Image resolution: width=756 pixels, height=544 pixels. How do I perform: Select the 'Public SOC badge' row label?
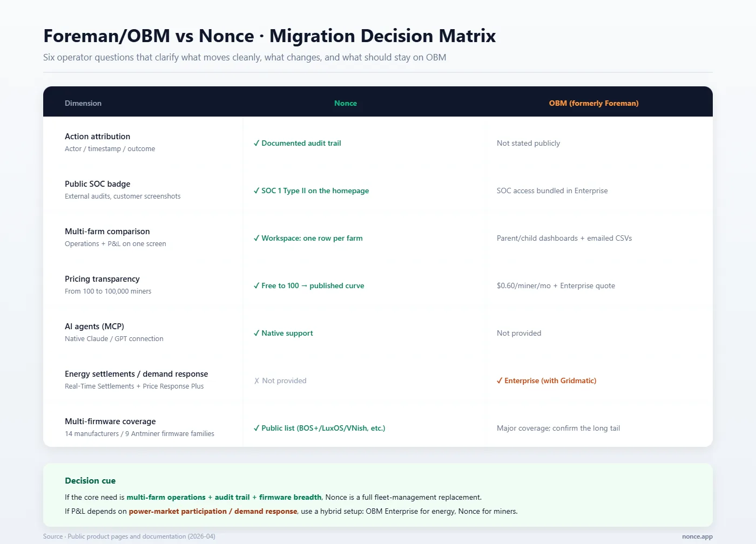97,184
